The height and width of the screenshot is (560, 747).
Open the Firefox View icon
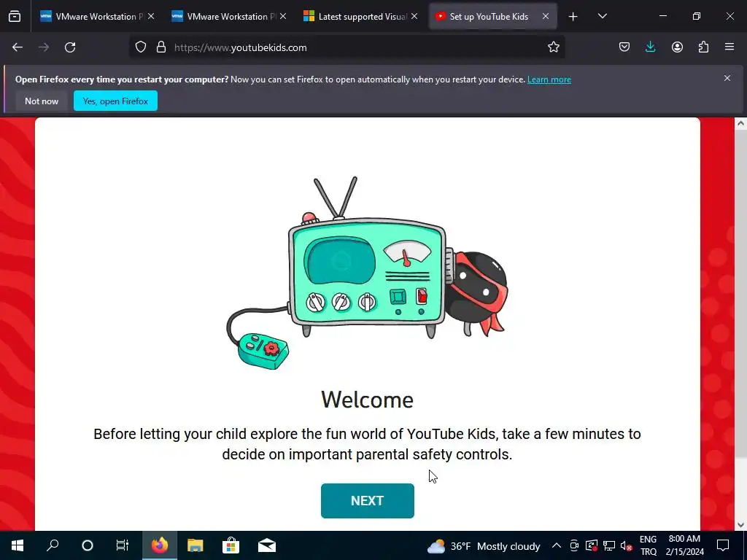[x=15, y=17]
